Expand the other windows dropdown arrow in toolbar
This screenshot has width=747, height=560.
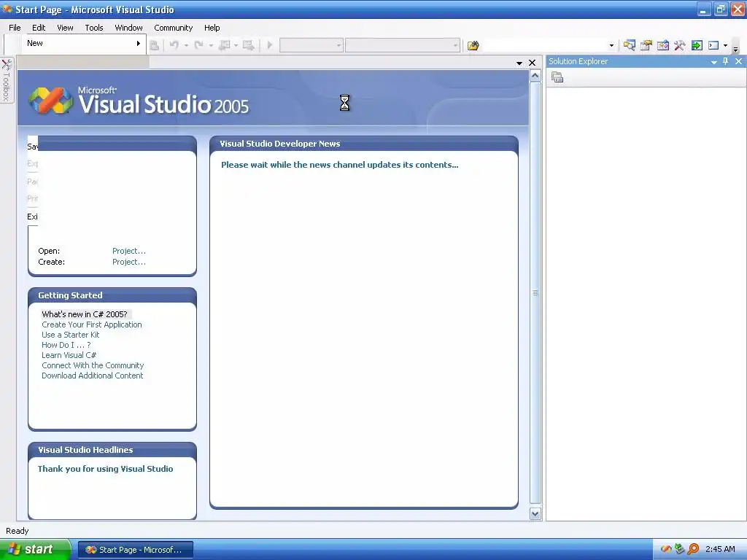pos(726,46)
